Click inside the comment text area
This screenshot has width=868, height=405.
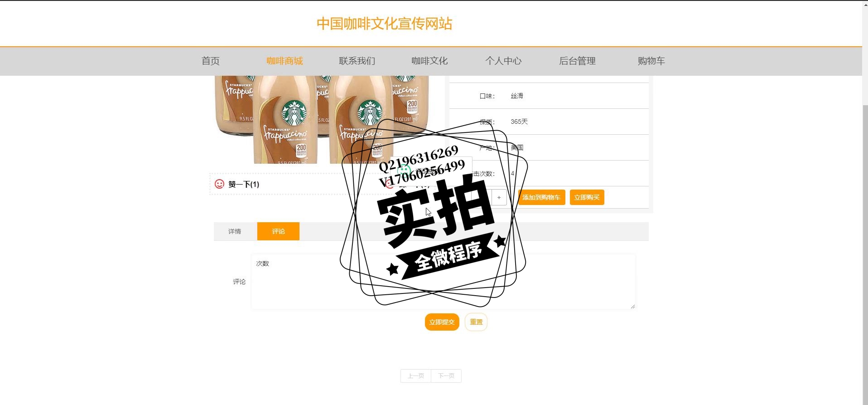443,282
